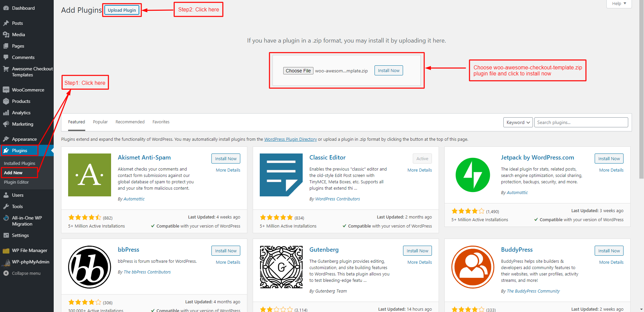Open the Classic Editor plugin logo

point(281,175)
